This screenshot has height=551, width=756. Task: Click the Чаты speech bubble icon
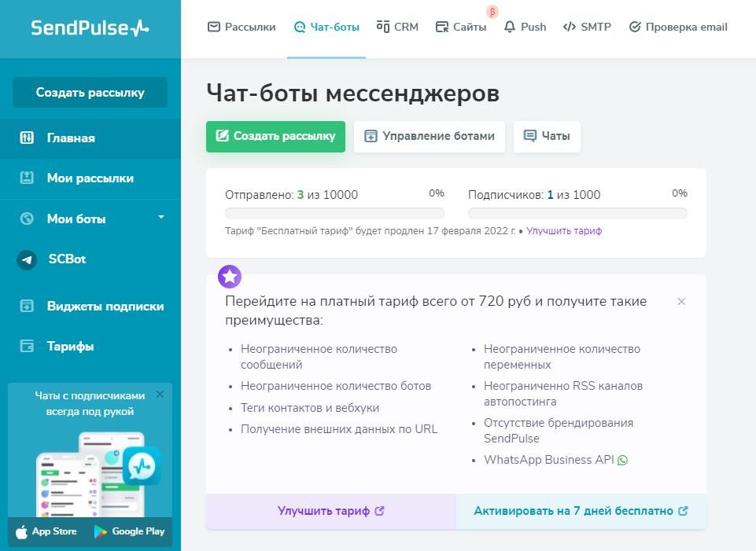tap(530, 136)
